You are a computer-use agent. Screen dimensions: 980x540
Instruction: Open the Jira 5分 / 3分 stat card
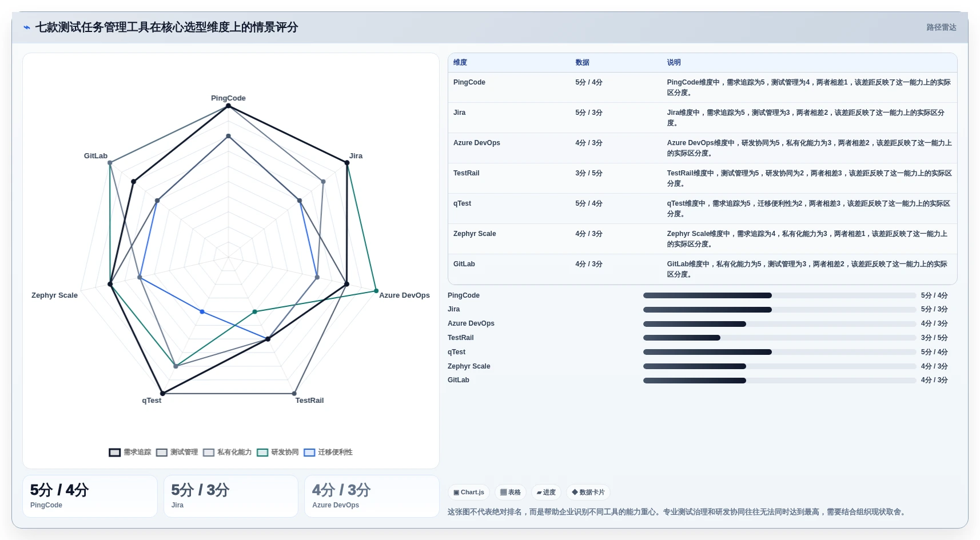pyautogui.click(x=231, y=497)
